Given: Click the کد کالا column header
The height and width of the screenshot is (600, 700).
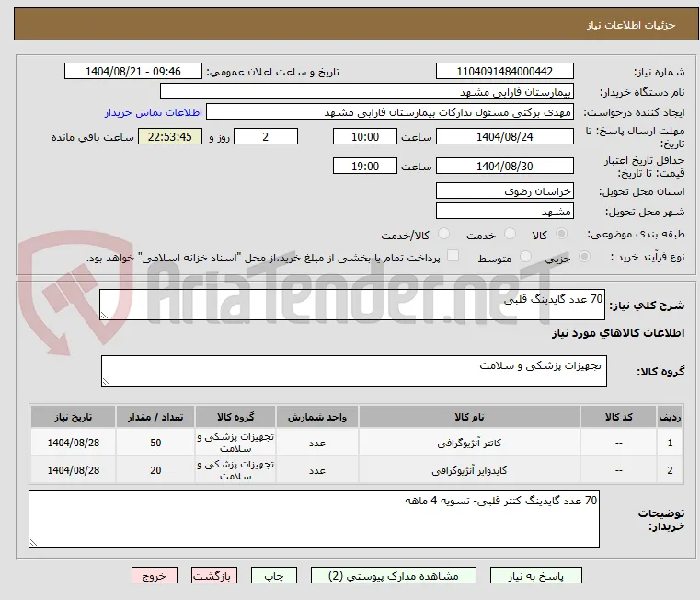Looking at the screenshot, I should tap(618, 417).
